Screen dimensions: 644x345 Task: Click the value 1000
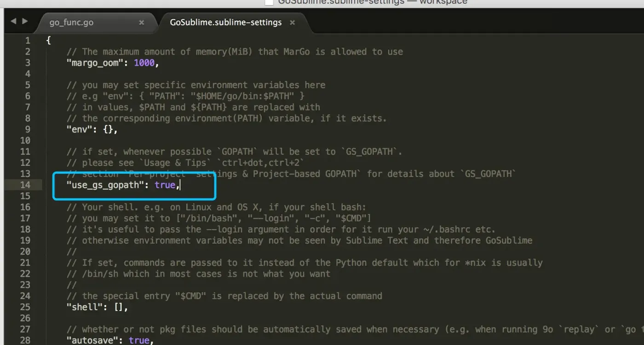click(144, 63)
